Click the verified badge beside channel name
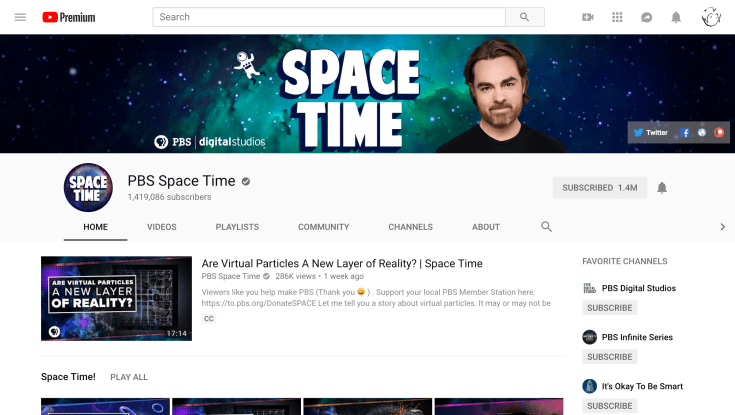 [246, 181]
